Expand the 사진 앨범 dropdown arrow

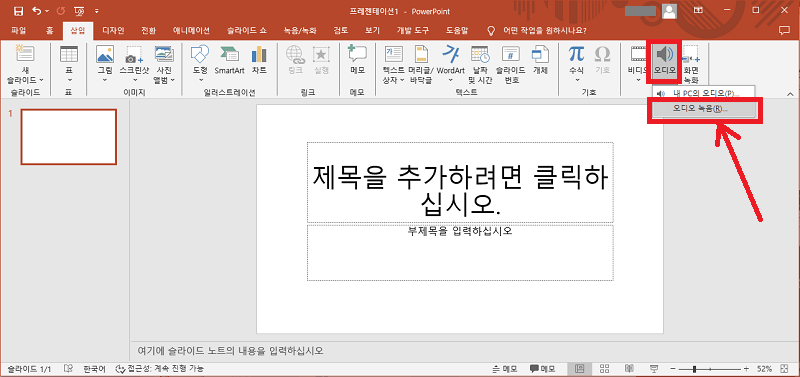(172, 80)
